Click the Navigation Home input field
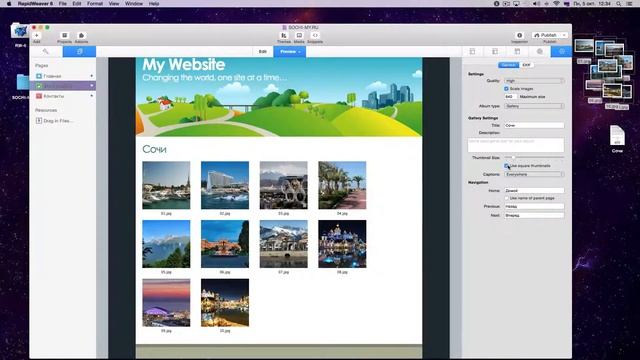This screenshot has height=360, width=640. (534, 191)
